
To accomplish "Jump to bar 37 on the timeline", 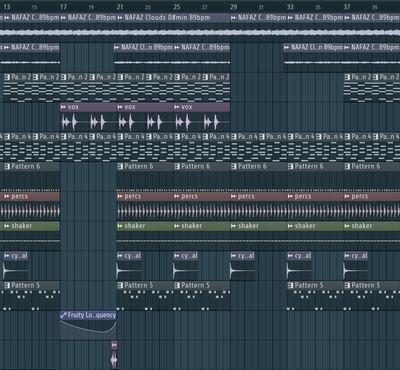I will point(347,7).
